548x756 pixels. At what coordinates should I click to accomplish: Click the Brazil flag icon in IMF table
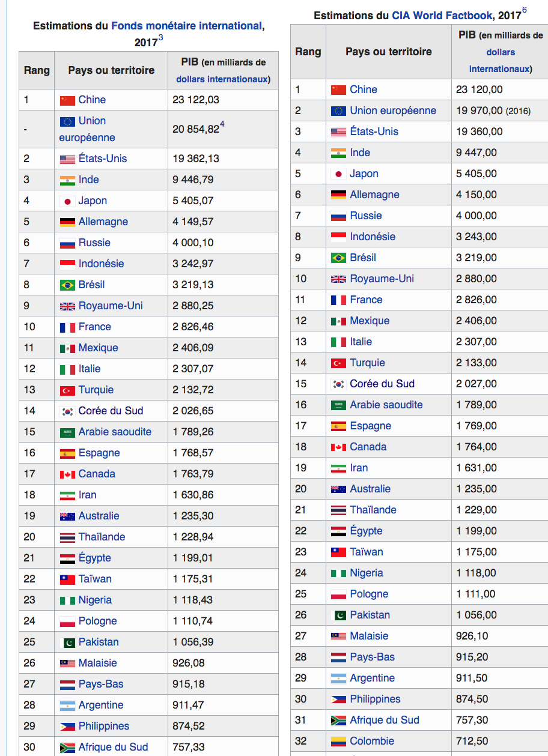67,285
